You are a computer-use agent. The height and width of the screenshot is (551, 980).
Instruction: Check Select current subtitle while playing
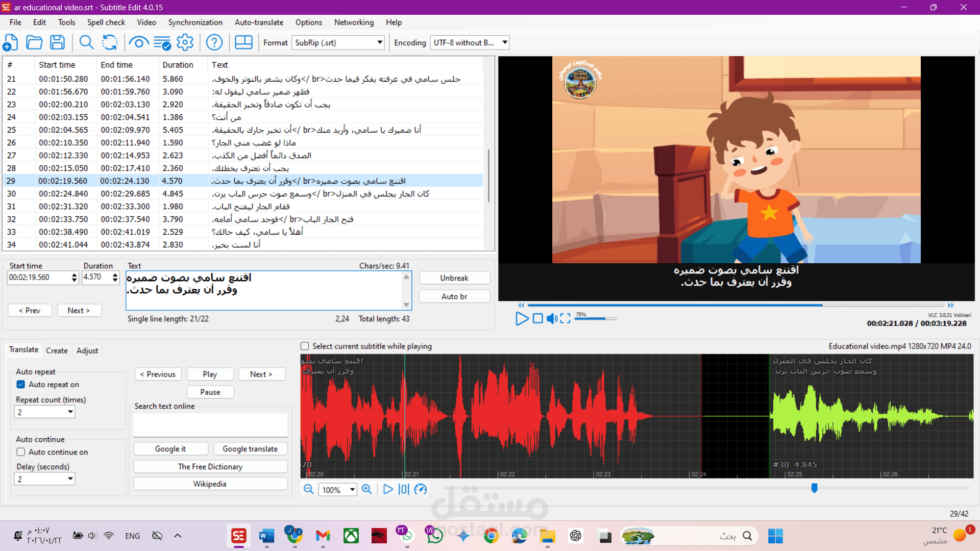(x=304, y=346)
